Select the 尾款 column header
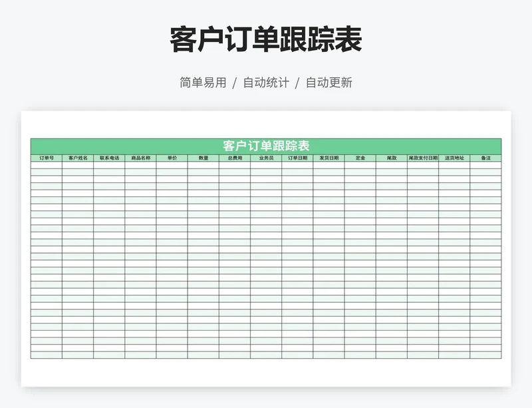The image size is (532, 408). tap(392, 158)
